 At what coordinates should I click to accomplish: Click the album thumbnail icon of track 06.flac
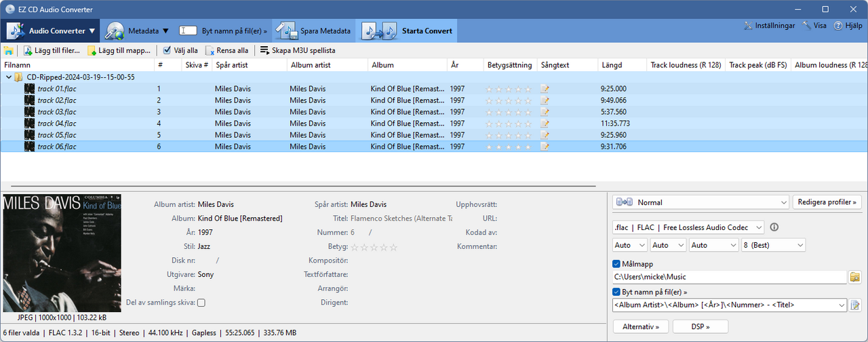(x=29, y=147)
